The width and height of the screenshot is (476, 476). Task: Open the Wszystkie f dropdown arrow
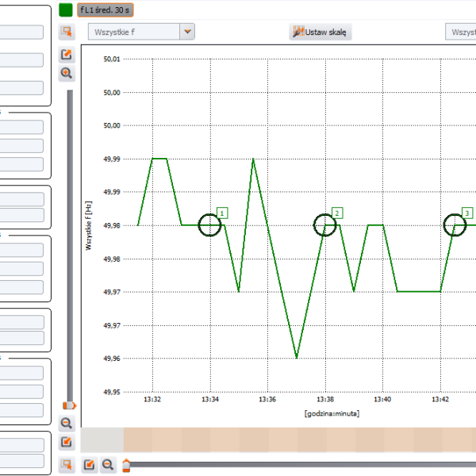(187, 33)
